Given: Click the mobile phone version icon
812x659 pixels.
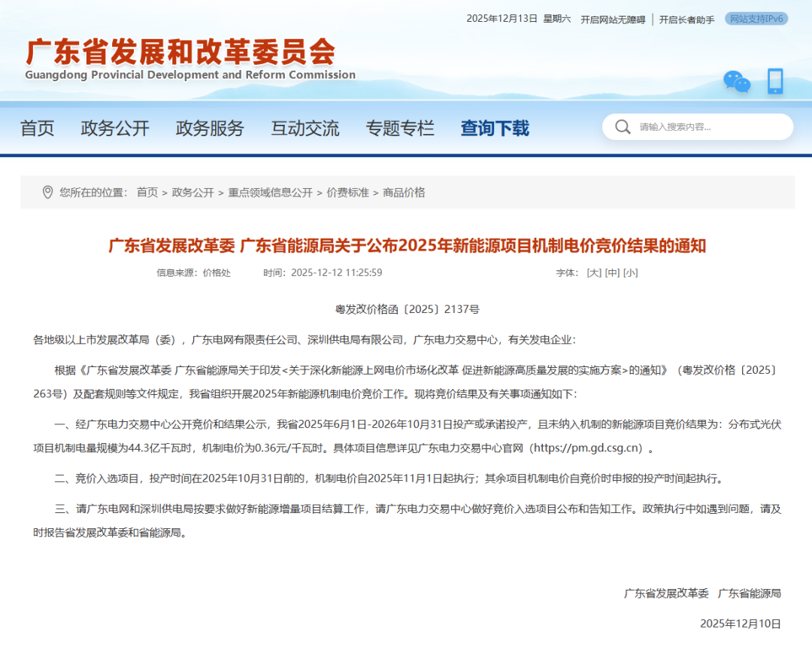Looking at the screenshot, I should pos(775,81).
